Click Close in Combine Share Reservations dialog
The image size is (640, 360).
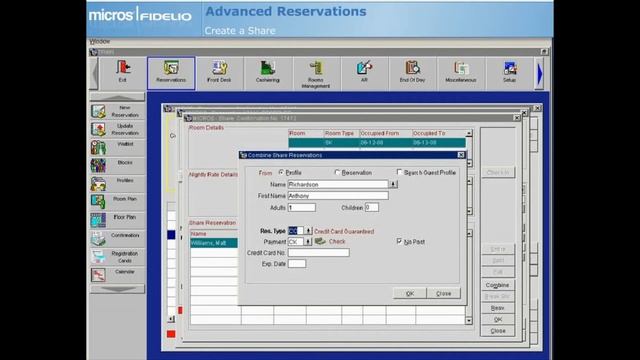[x=444, y=293]
